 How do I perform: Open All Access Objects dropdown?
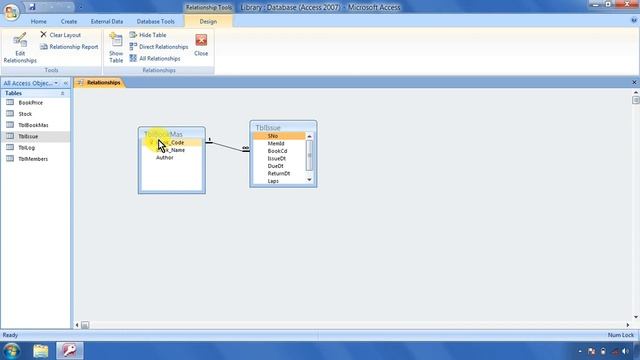(56, 83)
